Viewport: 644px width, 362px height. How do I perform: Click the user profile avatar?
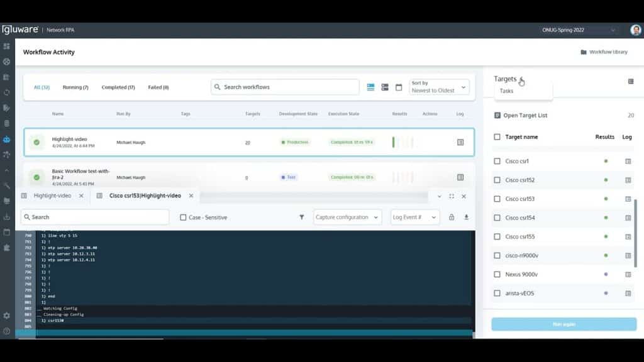[x=635, y=29]
